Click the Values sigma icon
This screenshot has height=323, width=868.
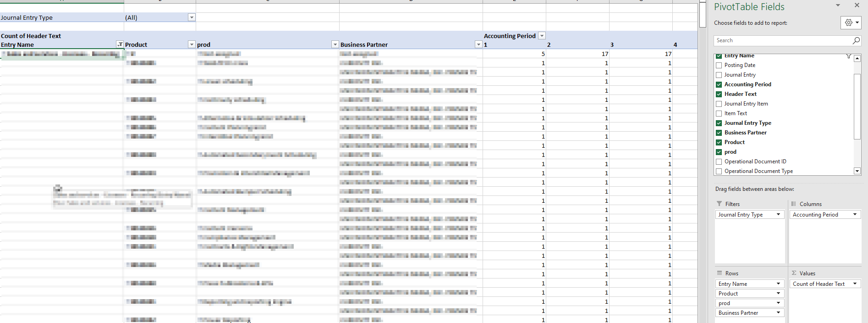coord(794,273)
